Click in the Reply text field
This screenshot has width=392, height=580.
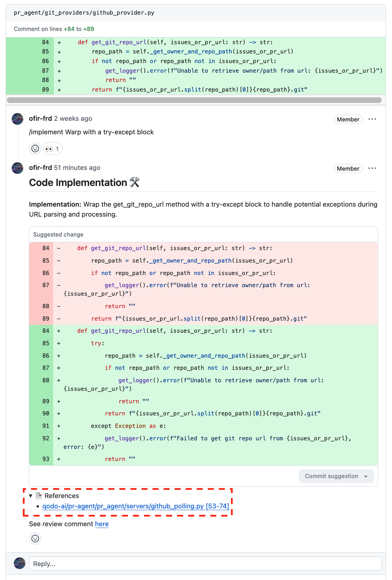(x=205, y=564)
